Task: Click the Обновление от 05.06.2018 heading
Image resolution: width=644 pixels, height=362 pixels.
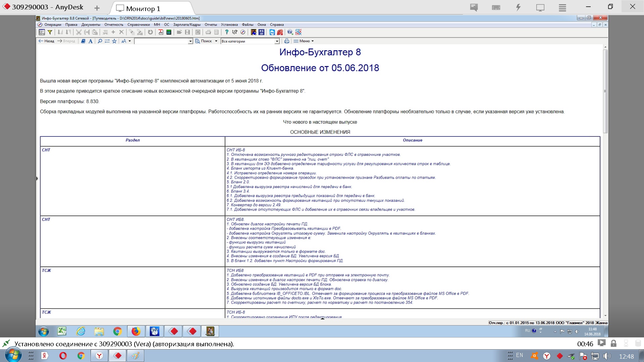Action: point(320,68)
